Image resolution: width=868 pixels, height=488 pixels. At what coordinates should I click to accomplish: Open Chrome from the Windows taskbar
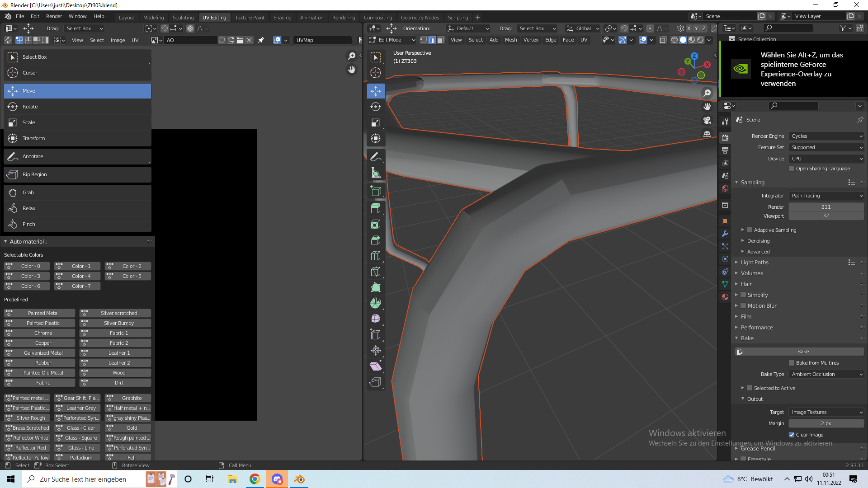255,479
